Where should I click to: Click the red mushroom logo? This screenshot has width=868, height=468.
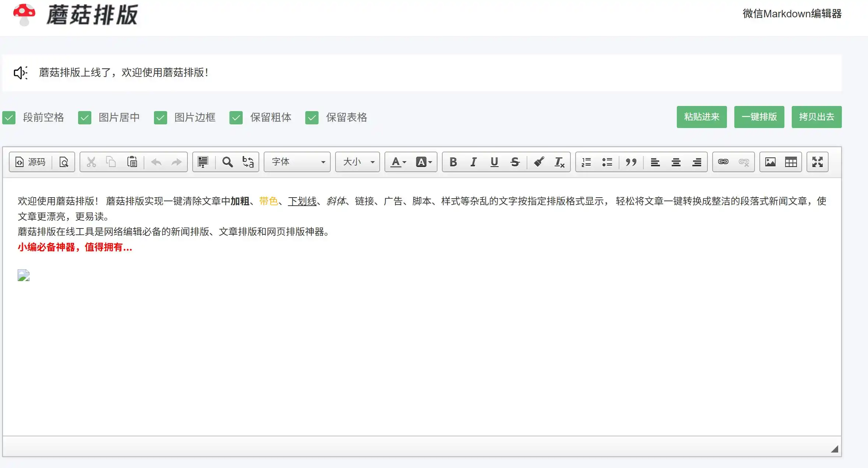pyautogui.click(x=24, y=15)
